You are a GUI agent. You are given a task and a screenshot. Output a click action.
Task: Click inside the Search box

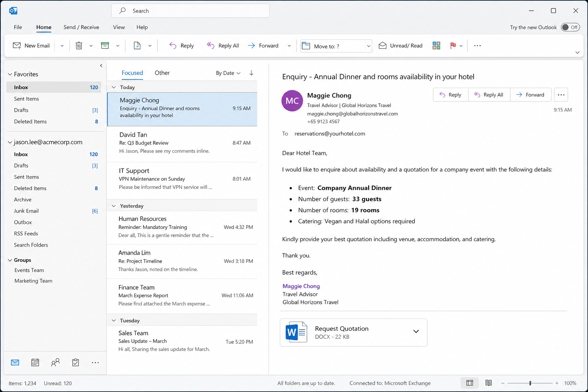tap(190, 11)
